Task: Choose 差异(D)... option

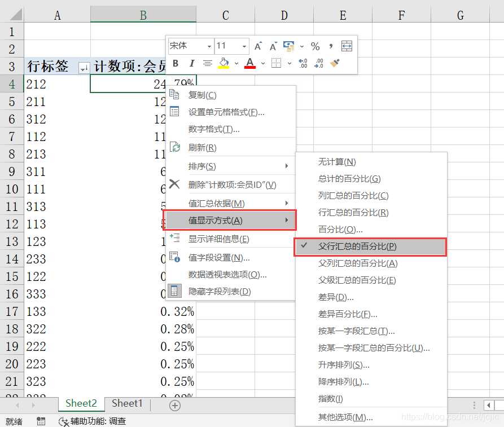Action: pos(371,297)
